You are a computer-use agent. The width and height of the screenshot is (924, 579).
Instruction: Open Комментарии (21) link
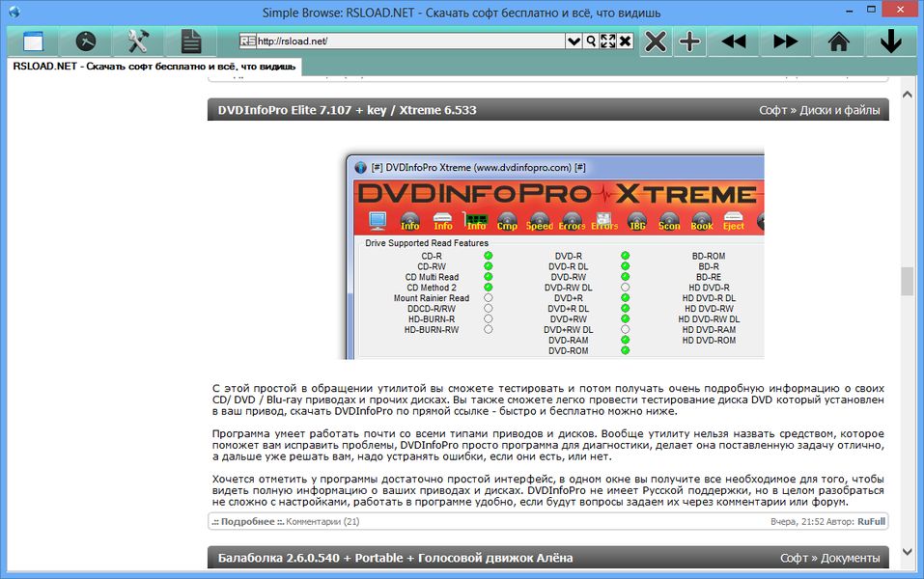[322, 521]
